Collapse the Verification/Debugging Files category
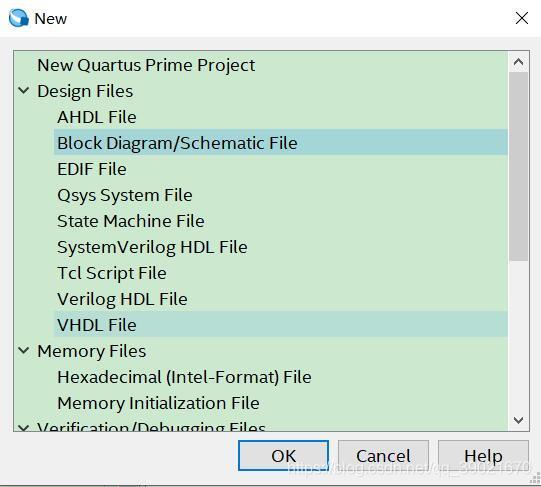The image size is (541, 487). (23, 428)
